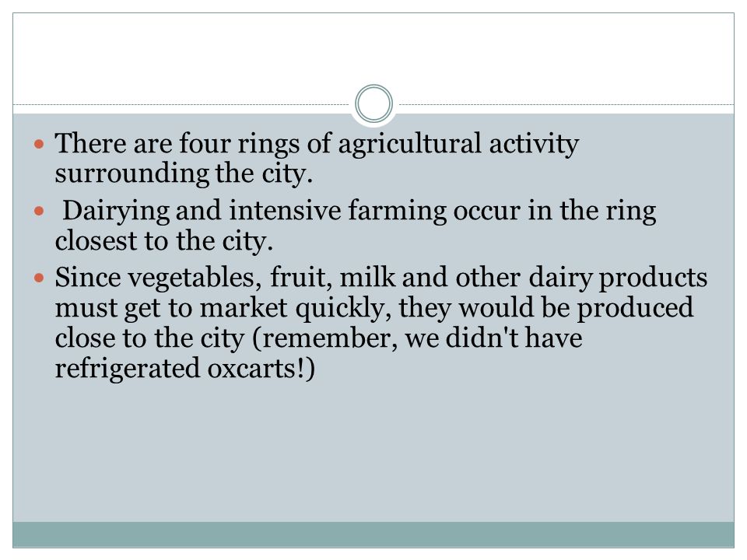
Task: Click the line 'surrounding the city.'
Action: 184,173
